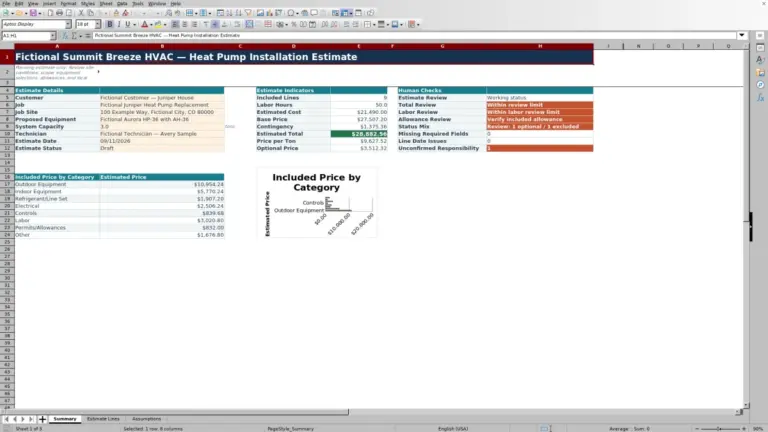Viewport: 768px width, 432px height.
Task: Open the Data menu
Action: click(x=122, y=3)
